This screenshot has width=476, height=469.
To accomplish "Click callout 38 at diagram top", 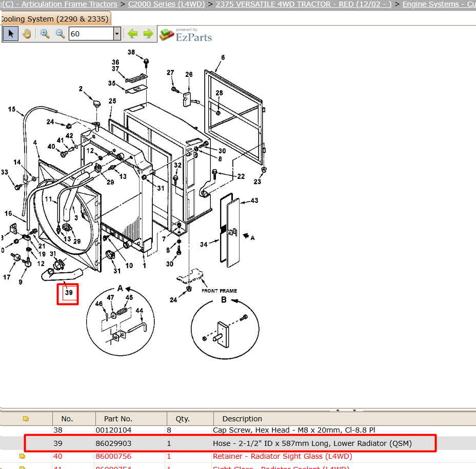I will coord(131,52).
